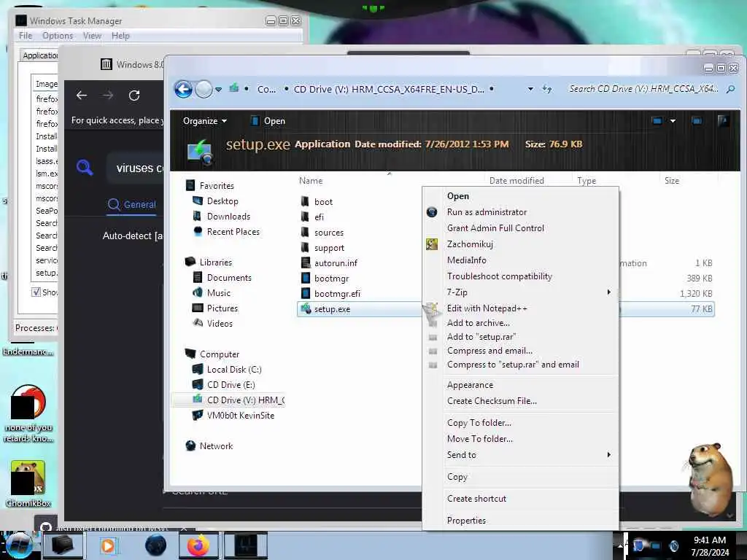
Task: Expand the view options dropdown arrow
Action: click(x=673, y=121)
